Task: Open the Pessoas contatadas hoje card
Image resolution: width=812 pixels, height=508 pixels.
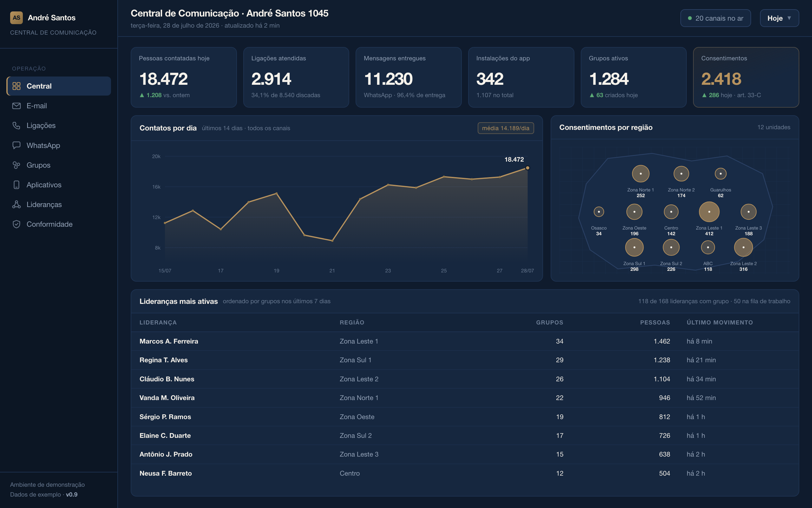Action: click(184, 77)
